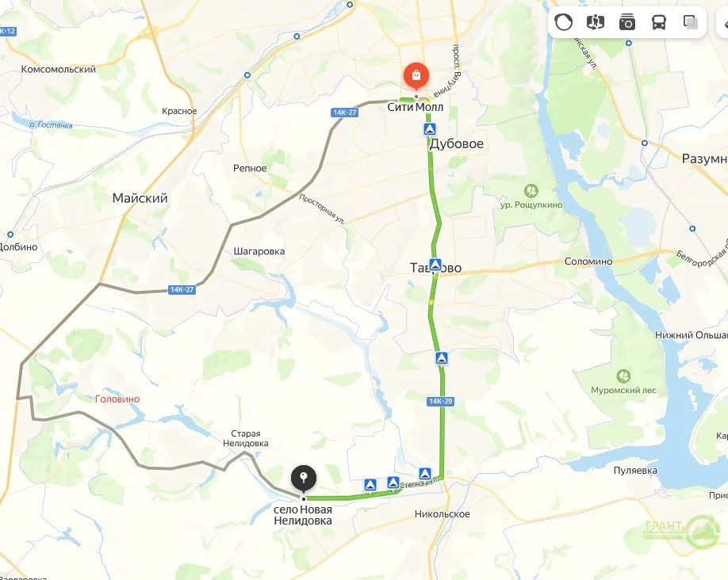This screenshot has width=728, height=580.
Task: Open street panoramas view icon
Action: point(596,22)
